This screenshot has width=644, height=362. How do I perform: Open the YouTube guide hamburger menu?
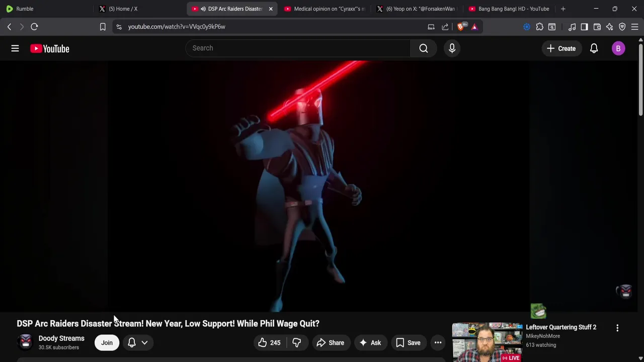[x=15, y=48]
